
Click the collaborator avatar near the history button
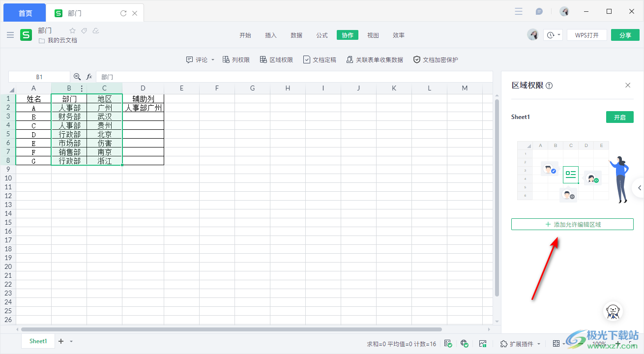tap(533, 35)
